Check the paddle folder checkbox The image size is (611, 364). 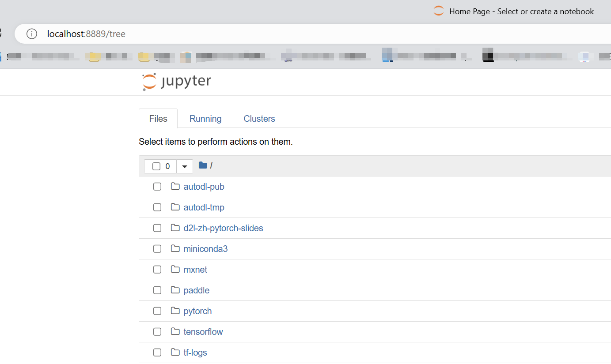tap(157, 290)
